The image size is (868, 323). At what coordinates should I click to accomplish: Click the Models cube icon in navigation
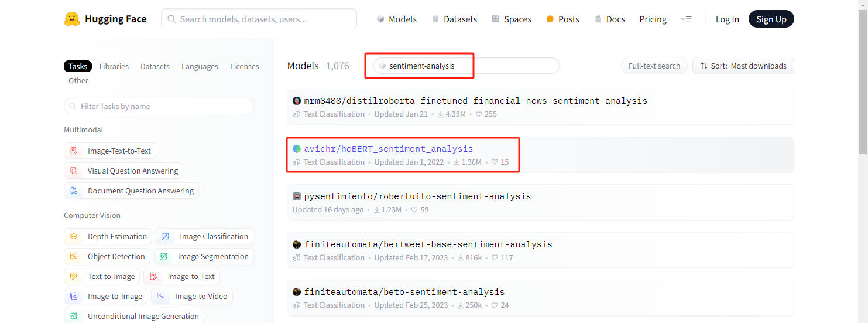(x=380, y=19)
